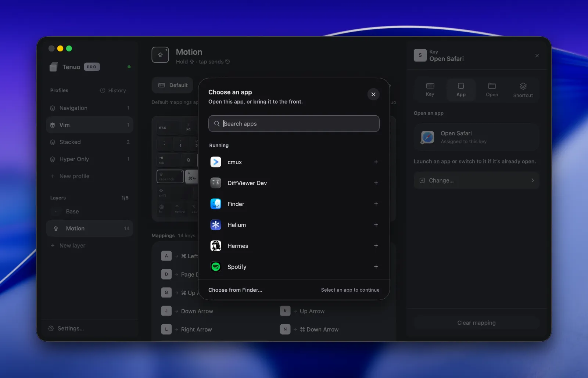Viewport: 588px width, 378px height.
Task: Open the Change... option
Action: 476,180
